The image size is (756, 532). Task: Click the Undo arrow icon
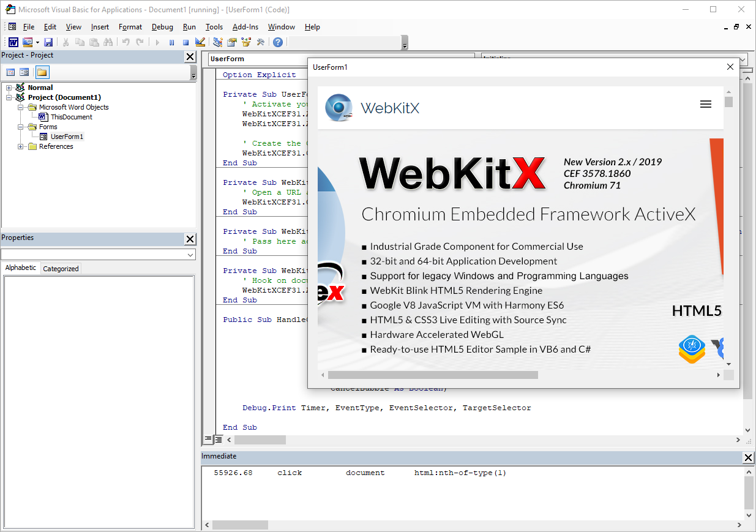(x=125, y=42)
